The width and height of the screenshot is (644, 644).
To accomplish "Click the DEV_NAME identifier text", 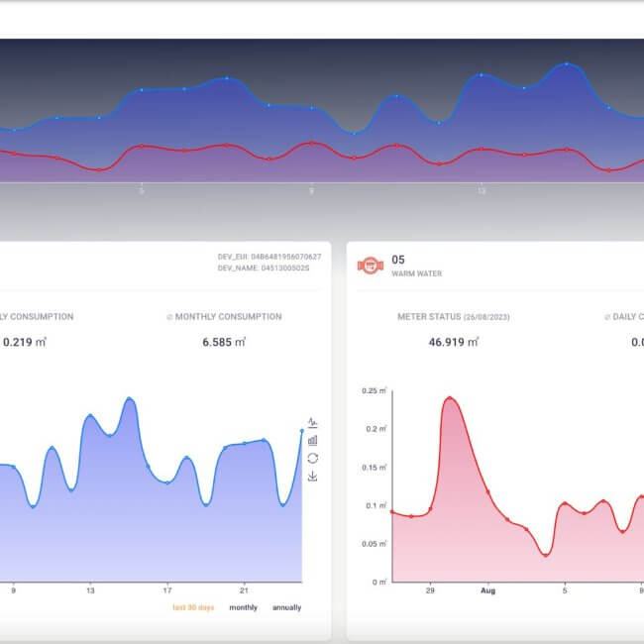I will [264, 268].
